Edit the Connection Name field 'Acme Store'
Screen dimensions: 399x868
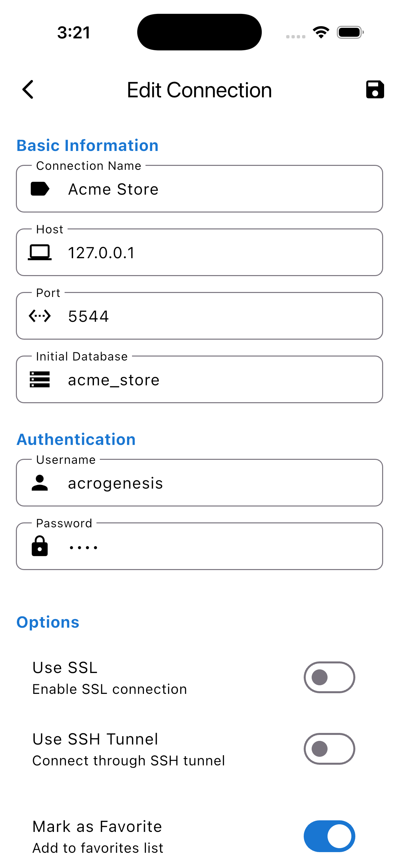(199, 189)
